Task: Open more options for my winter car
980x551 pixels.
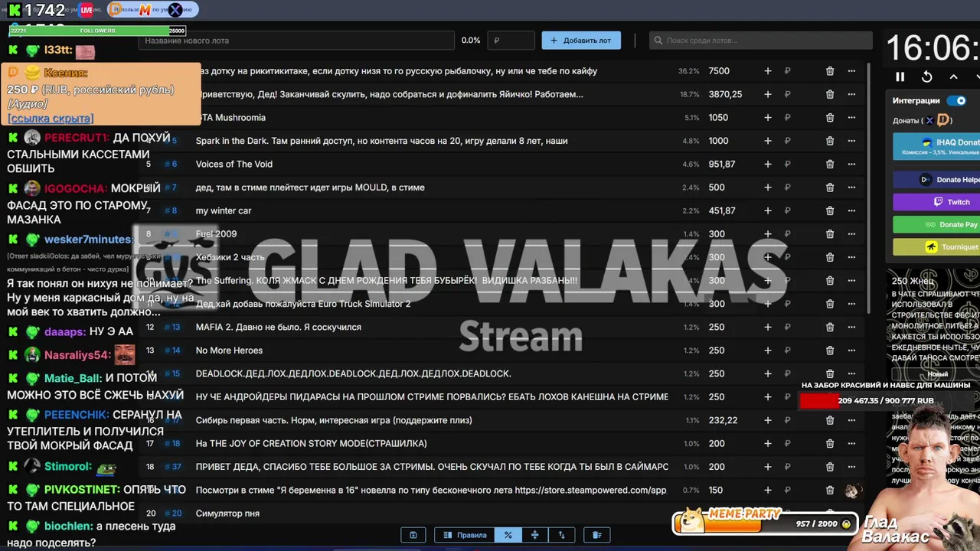Action: pos(851,210)
